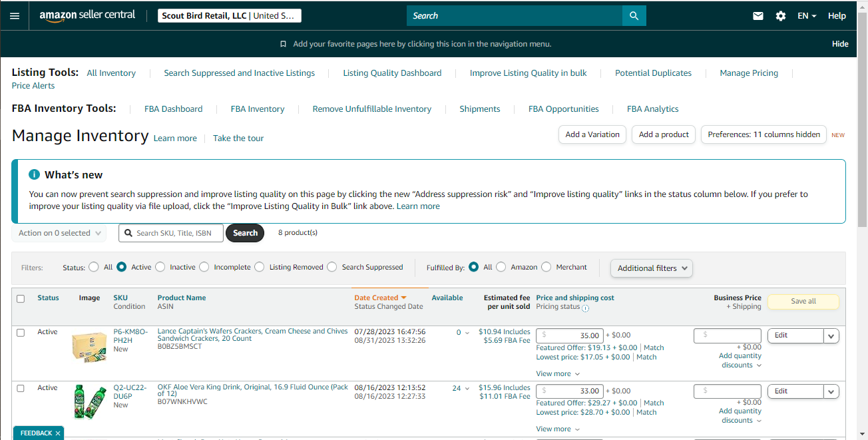Select Fulfilled By All radio

(474, 267)
